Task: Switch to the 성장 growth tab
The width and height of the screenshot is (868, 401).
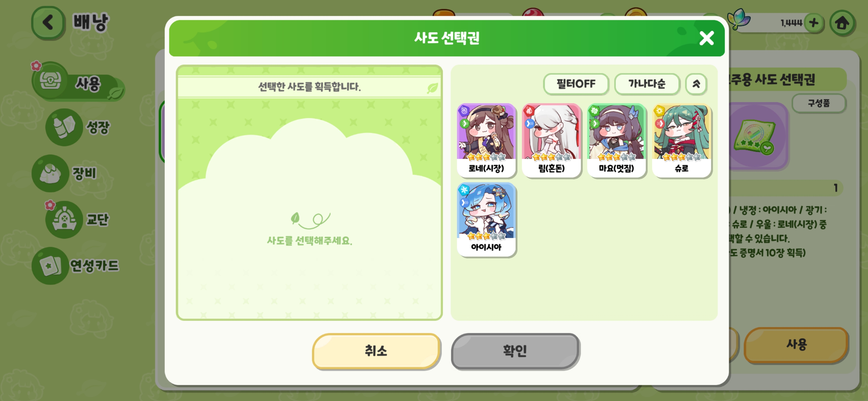Action: coord(78,127)
